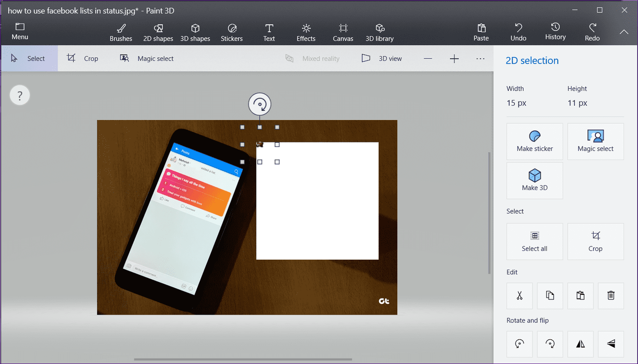Open the Menu folder button
The image size is (638, 364).
coord(20,31)
